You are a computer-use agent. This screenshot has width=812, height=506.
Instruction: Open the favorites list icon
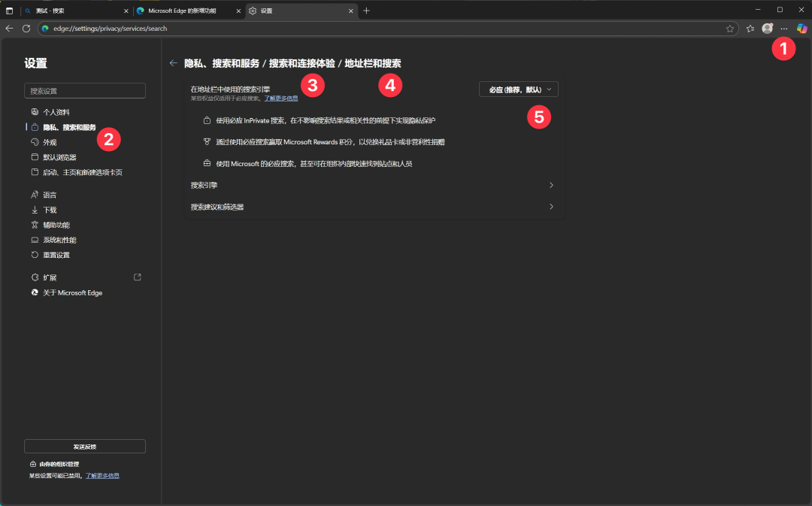(x=750, y=29)
